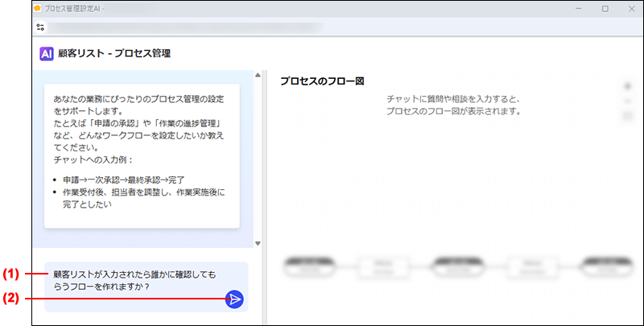The image size is (644, 326).
Task: Click the fit-to-screen icon in the flow diagram
Action: click(628, 117)
